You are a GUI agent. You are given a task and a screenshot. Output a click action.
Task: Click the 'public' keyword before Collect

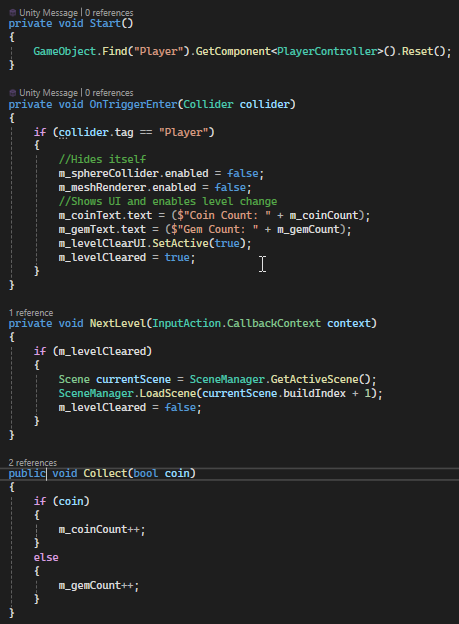[x=27, y=473]
